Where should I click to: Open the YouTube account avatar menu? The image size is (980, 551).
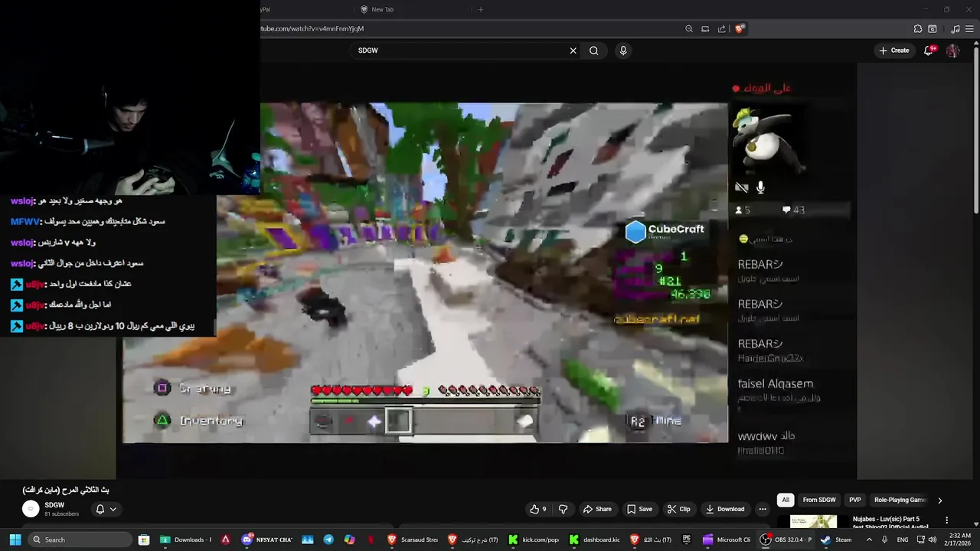coord(952,51)
